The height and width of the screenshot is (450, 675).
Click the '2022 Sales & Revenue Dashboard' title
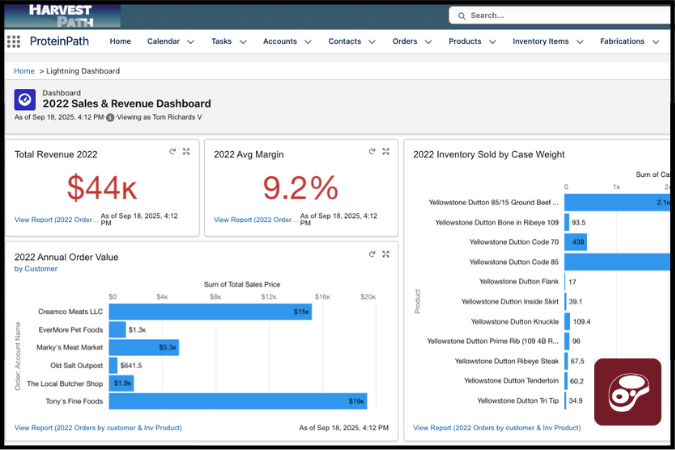[127, 104]
